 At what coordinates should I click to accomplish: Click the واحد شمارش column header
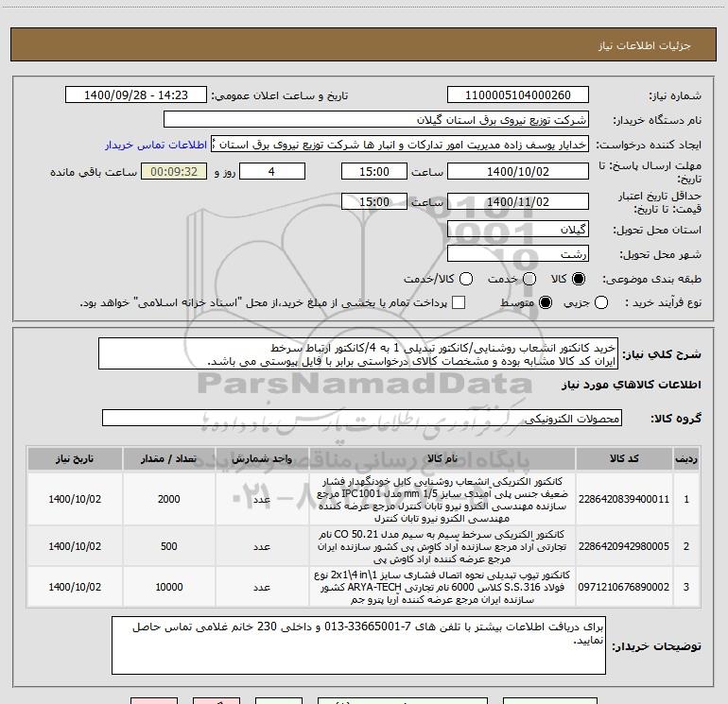tap(262, 459)
